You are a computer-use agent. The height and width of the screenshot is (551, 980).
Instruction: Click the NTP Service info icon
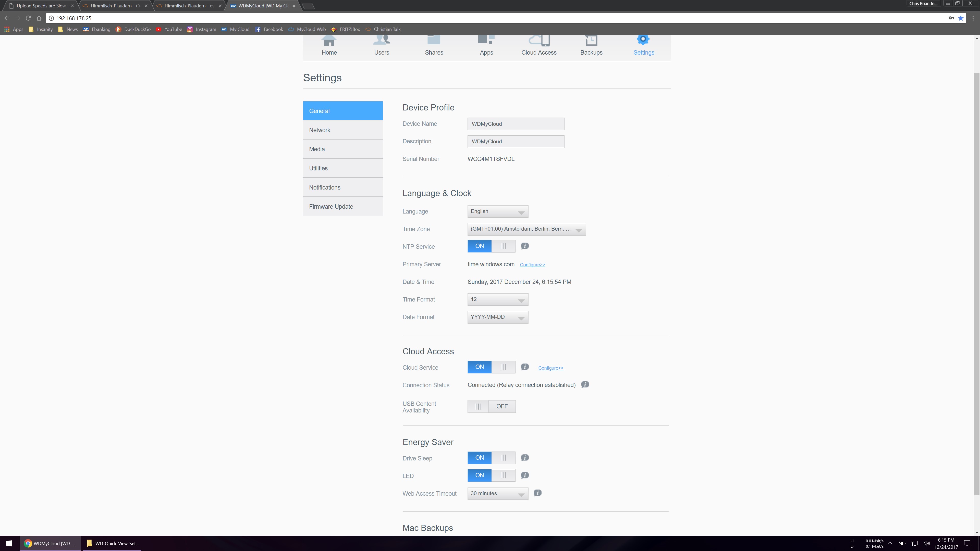click(525, 246)
